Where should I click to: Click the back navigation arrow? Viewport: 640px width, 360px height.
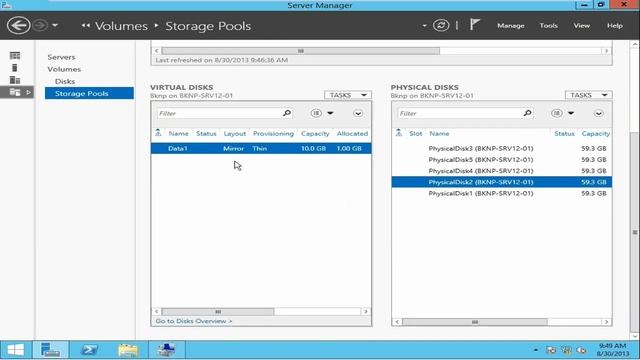18,25
